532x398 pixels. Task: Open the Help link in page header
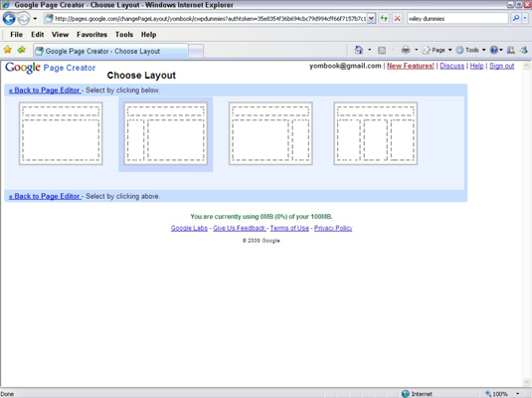tap(476, 66)
